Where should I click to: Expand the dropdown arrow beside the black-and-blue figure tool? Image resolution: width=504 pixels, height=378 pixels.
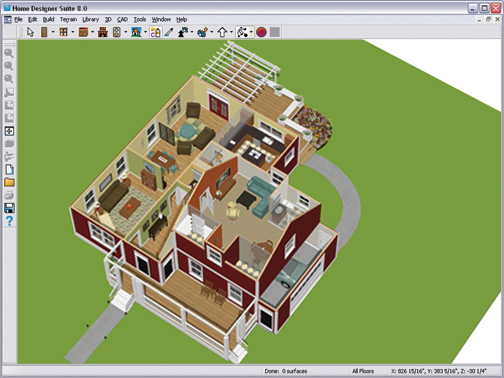tap(192, 32)
